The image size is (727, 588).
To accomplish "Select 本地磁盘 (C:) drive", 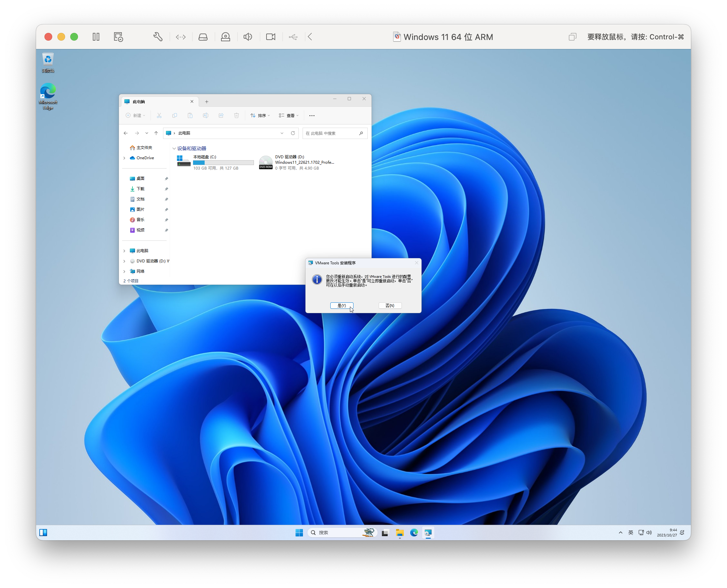I will coord(215,162).
